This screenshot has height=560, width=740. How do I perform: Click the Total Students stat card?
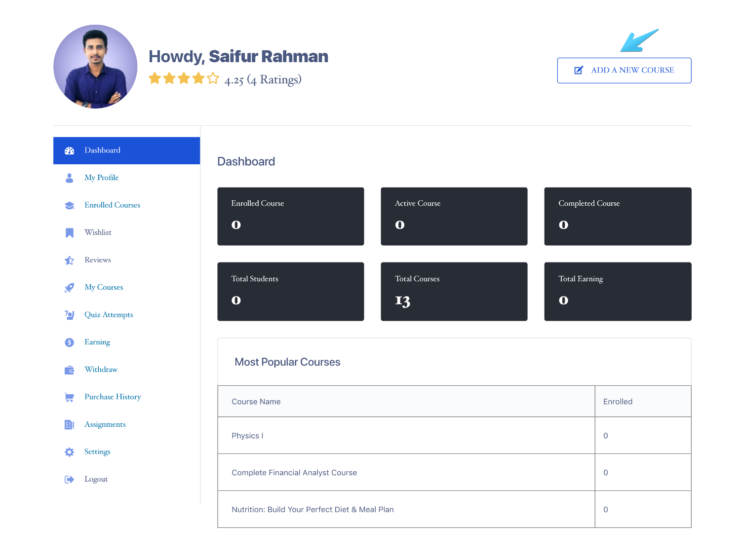click(x=291, y=292)
